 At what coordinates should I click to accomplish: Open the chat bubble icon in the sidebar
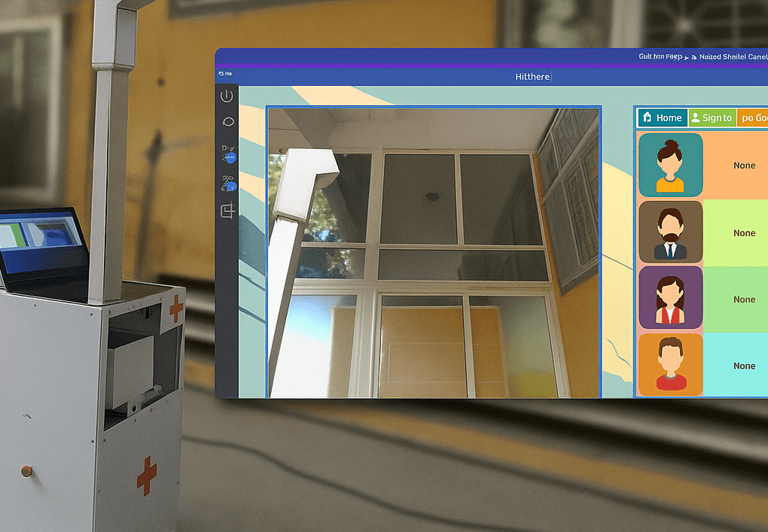point(227,122)
